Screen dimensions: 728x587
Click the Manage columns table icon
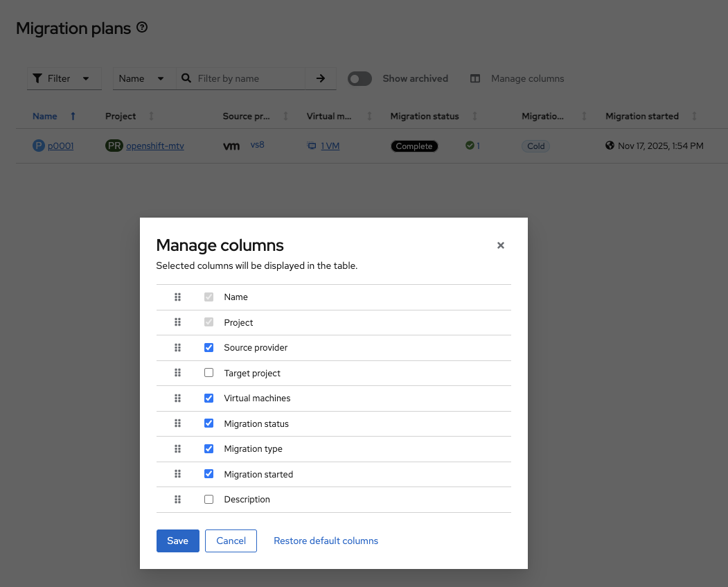[x=475, y=78]
